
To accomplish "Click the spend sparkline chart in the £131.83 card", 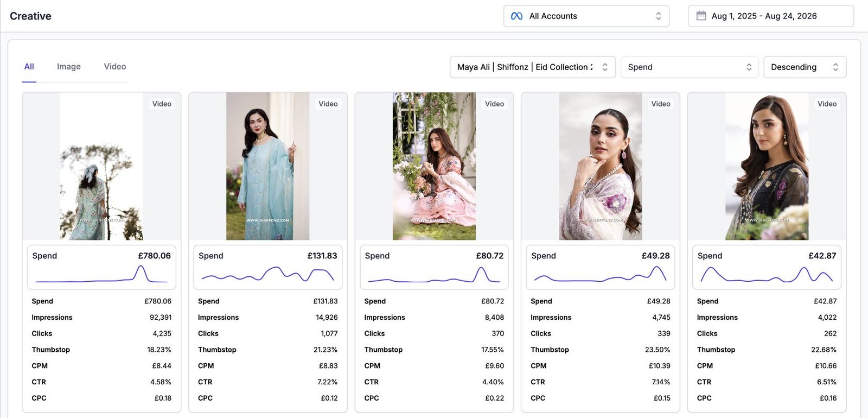I will coord(268,274).
